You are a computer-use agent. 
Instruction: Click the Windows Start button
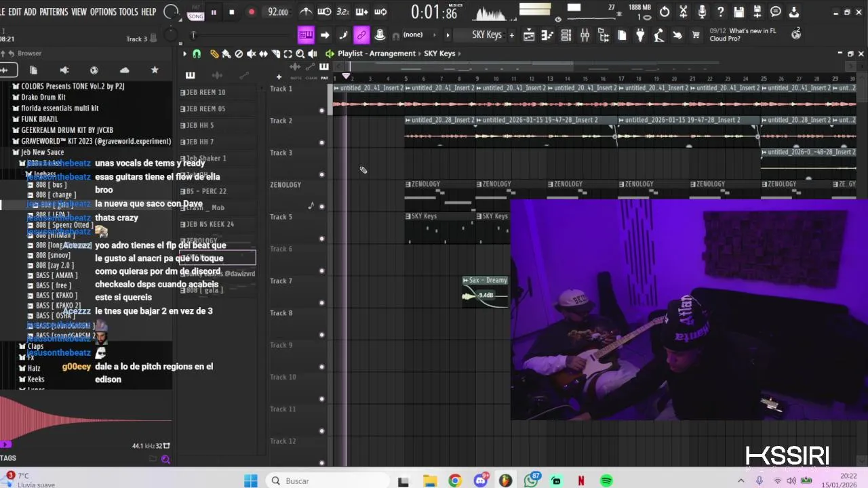click(250, 481)
